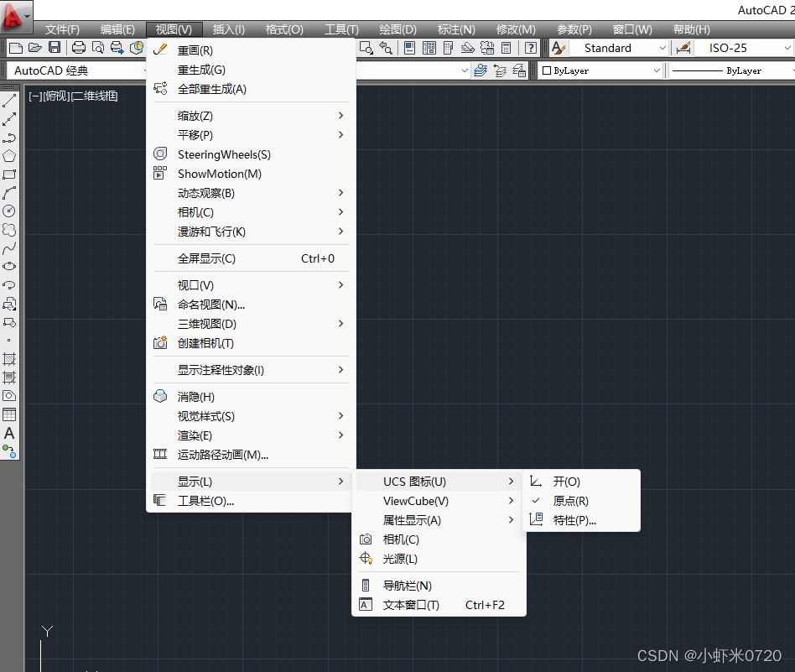Expand the 平移(P) pan submenu
795x672 pixels.
click(251, 135)
